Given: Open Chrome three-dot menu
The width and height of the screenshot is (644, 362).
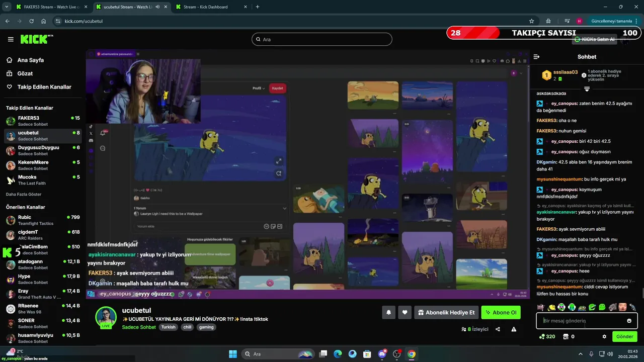Looking at the screenshot, I should (637, 21).
